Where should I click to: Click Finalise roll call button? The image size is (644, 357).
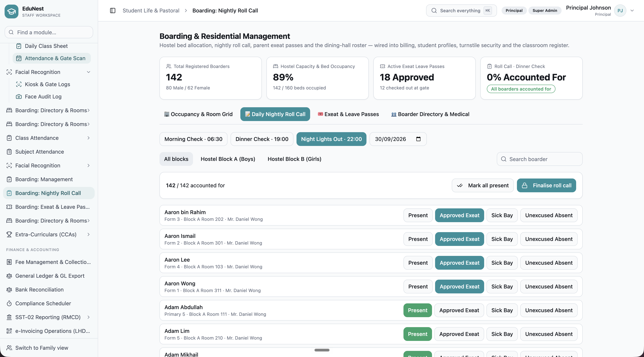pyautogui.click(x=546, y=185)
